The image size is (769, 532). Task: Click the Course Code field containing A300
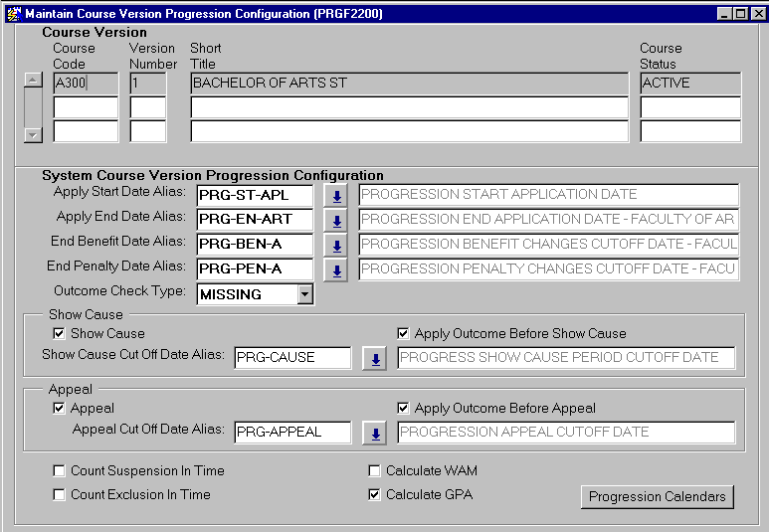coord(85,84)
